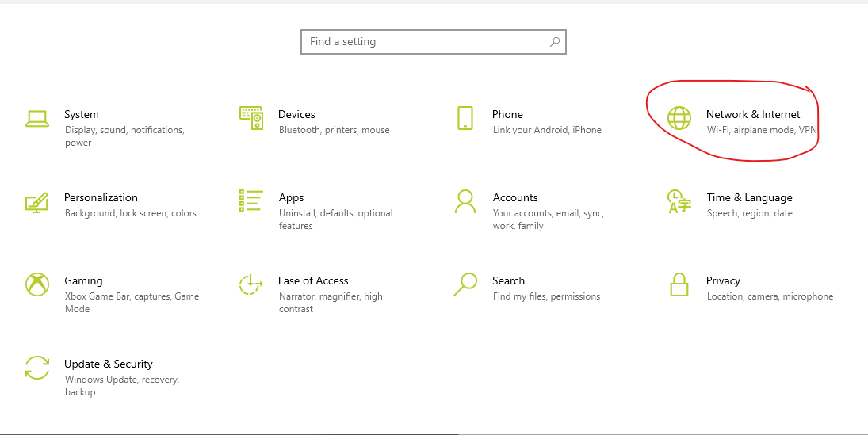Screen dimensions: 868x435
Task: Open the Update & Security label
Action: tap(109, 364)
